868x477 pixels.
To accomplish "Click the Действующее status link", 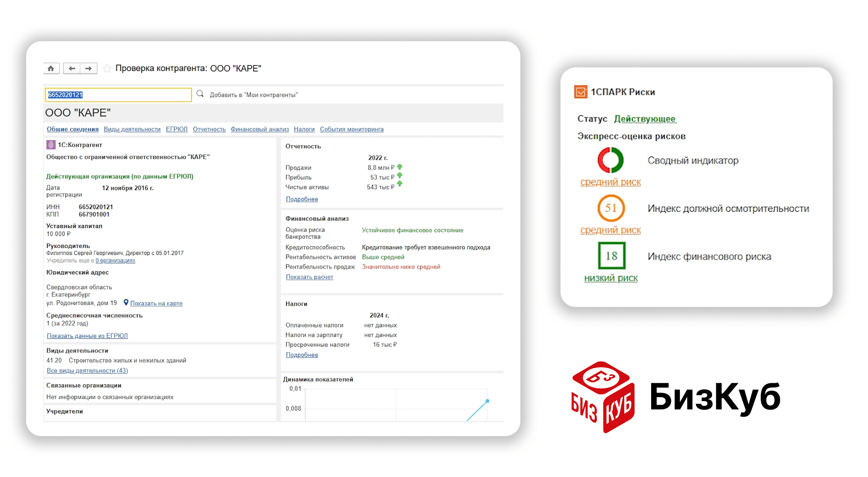I will (x=644, y=119).
